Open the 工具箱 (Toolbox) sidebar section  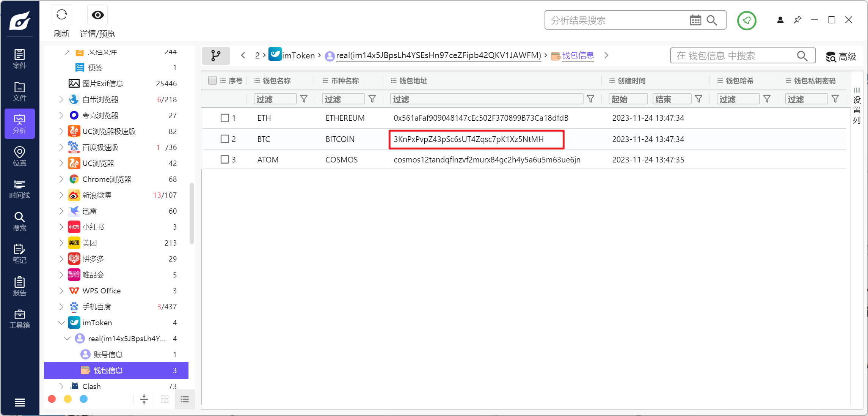point(20,318)
